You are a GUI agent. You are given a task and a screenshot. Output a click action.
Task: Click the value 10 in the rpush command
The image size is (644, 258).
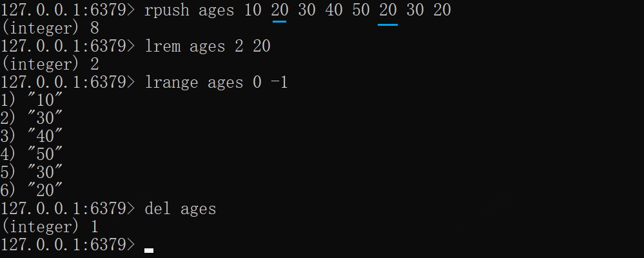coord(253,10)
